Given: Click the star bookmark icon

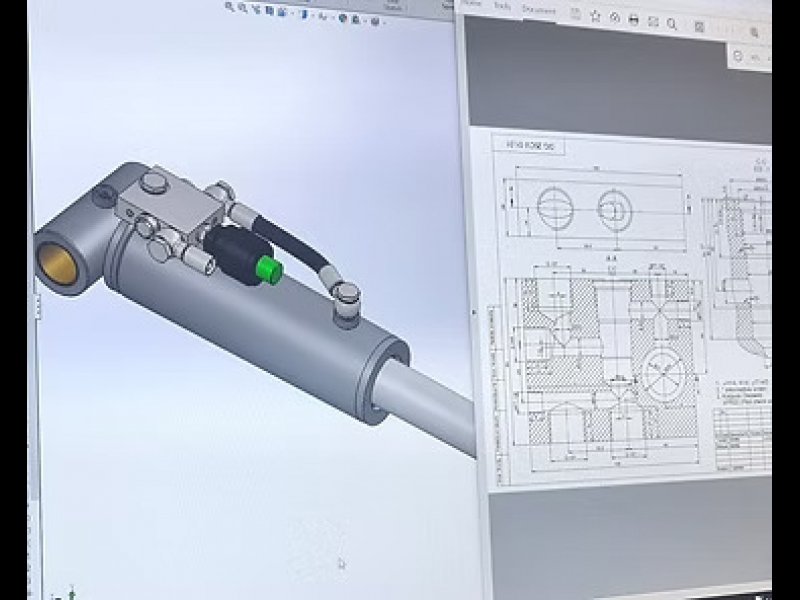Looking at the screenshot, I should (596, 16).
